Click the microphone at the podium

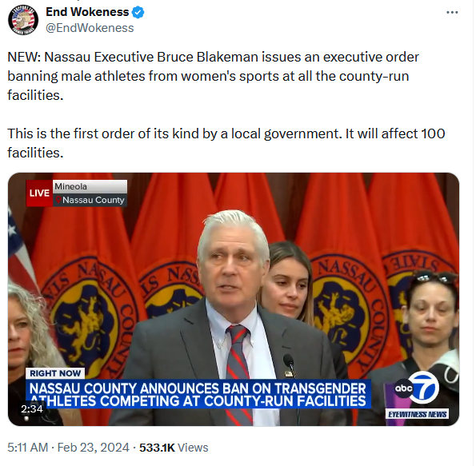[x=289, y=362]
